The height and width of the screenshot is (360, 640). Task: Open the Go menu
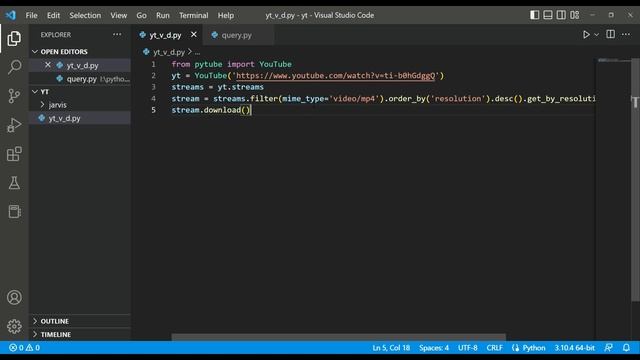click(x=141, y=16)
